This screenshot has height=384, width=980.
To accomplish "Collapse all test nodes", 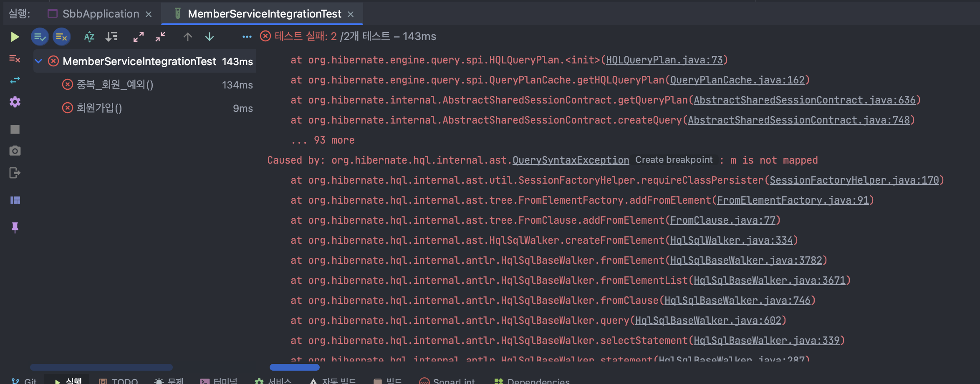I will click(160, 37).
